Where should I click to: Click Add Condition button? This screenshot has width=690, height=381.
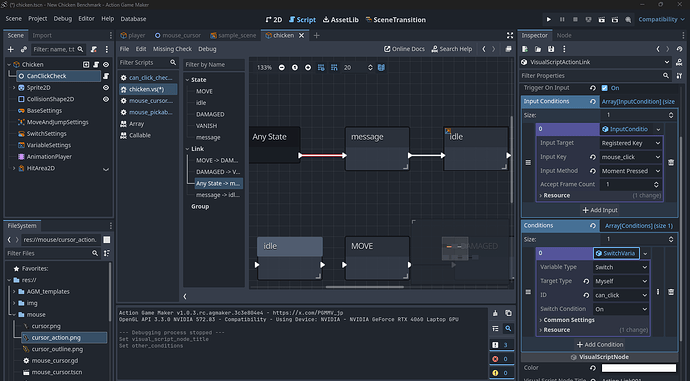(600, 344)
